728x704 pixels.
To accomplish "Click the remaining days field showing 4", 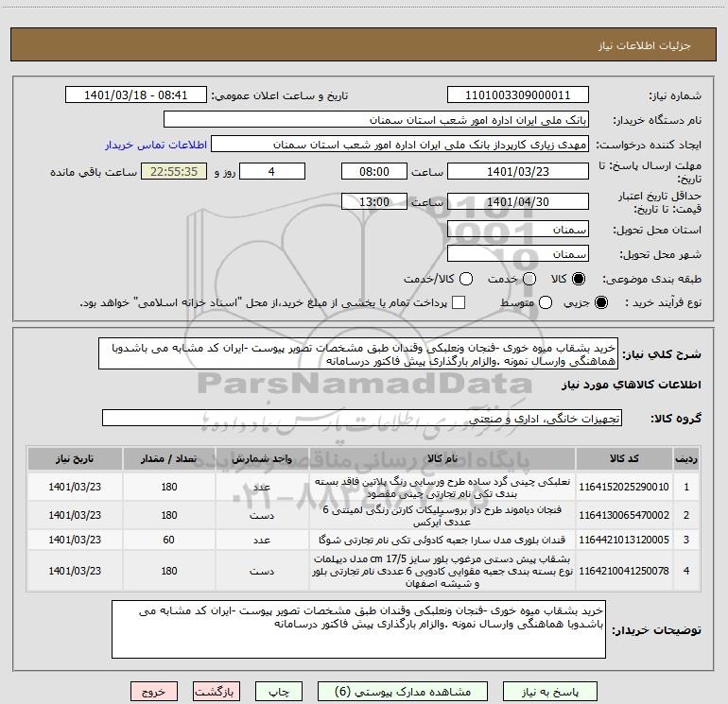I will (271, 171).
